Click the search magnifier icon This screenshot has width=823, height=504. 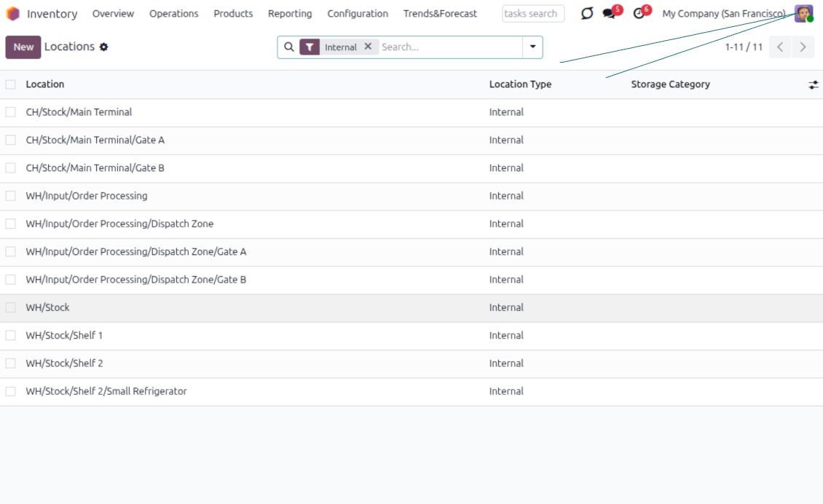(x=289, y=47)
